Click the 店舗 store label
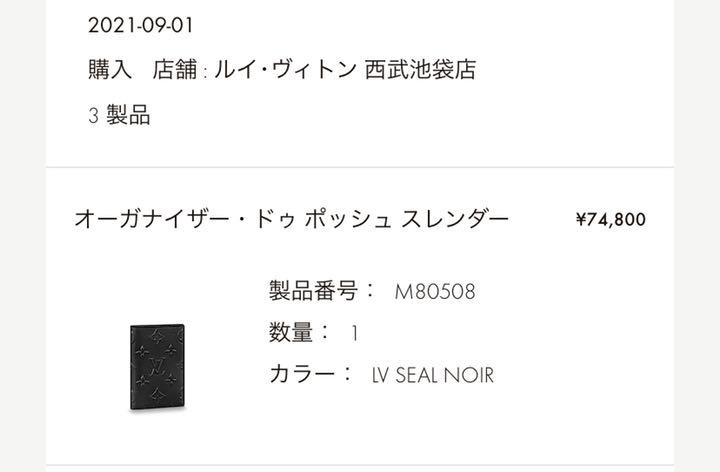Viewport: 720px width, 472px height. point(174,70)
